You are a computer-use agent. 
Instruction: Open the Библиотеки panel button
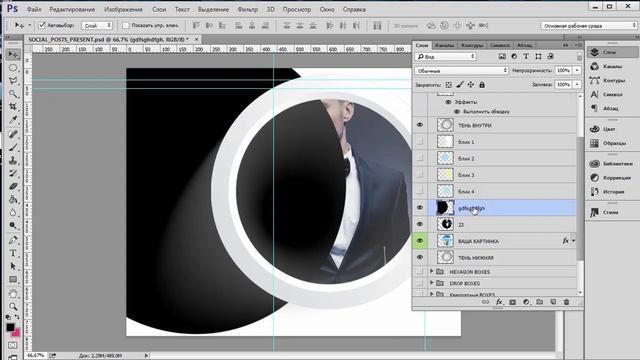point(611,164)
